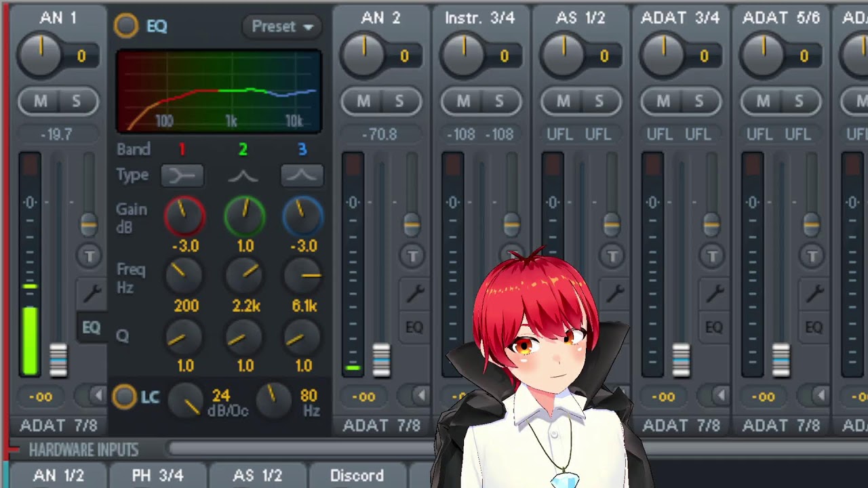Solo the ADAT 5/6 channel
The image size is (868, 488).
click(799, 102)
